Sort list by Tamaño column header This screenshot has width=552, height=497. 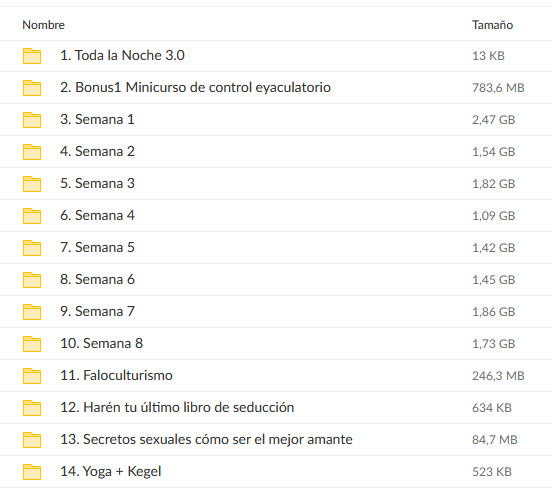(x=492, y=25)
